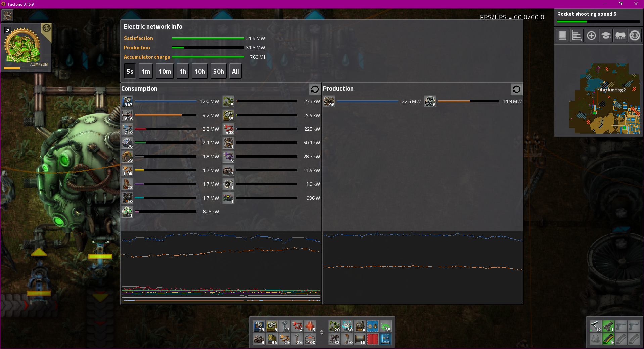
Task: Click the Production panel refresh button
Action: click(x=516, y=89)
